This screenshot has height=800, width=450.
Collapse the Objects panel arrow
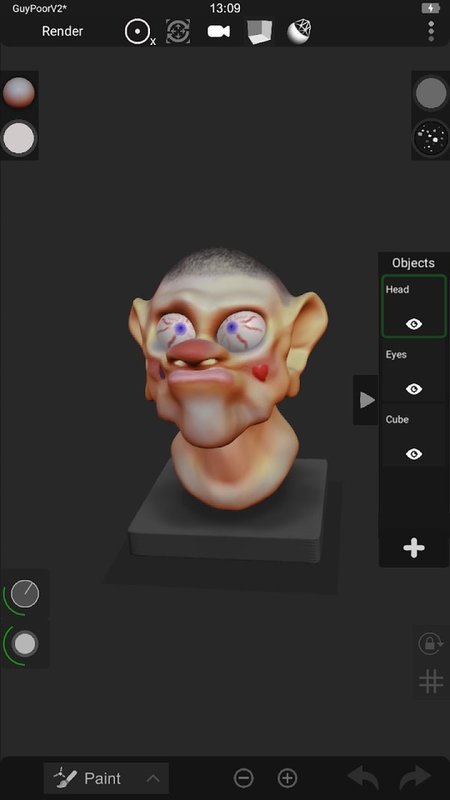[x=366, y=400]
